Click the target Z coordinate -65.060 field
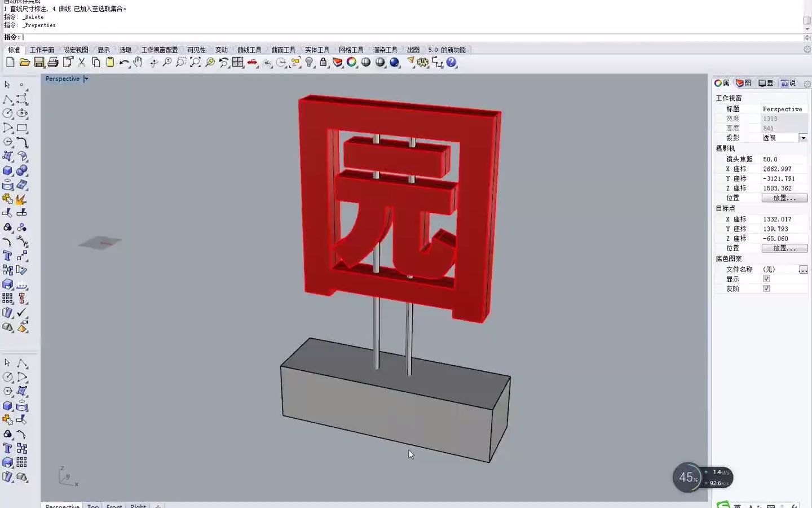 (784, 239)
